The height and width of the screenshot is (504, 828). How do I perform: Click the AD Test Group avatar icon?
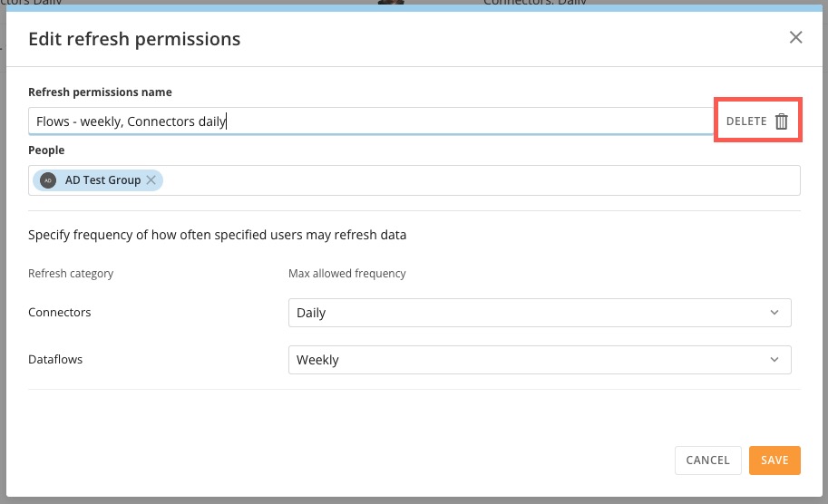point(48,180)
